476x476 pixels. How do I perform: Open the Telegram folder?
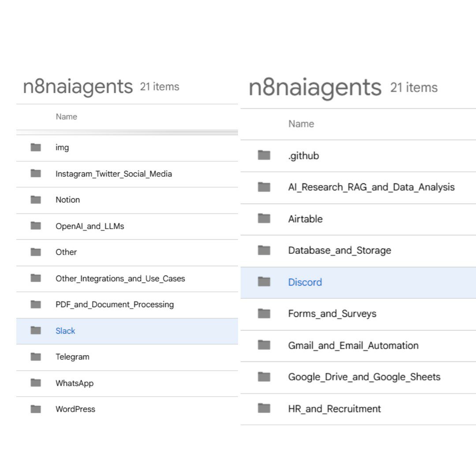point(72,357)
